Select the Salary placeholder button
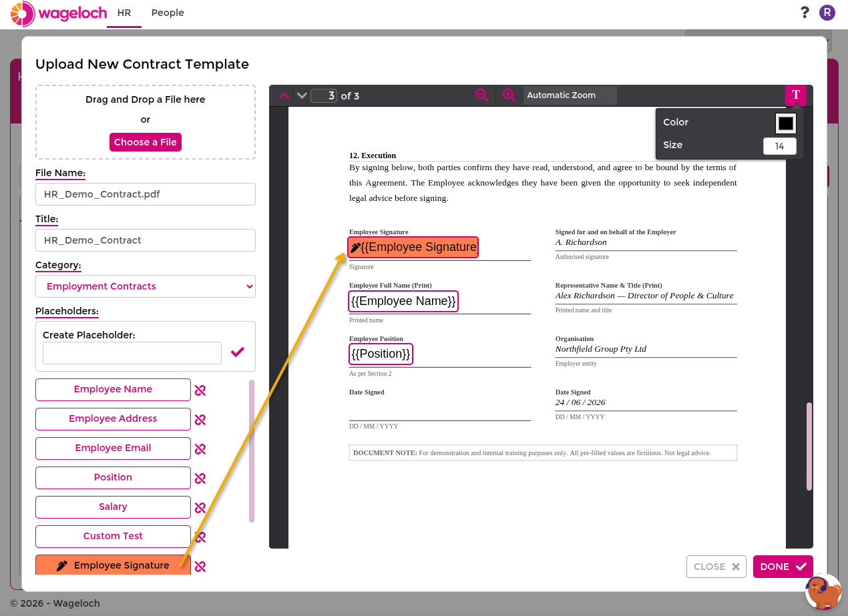 pos(113,507)
